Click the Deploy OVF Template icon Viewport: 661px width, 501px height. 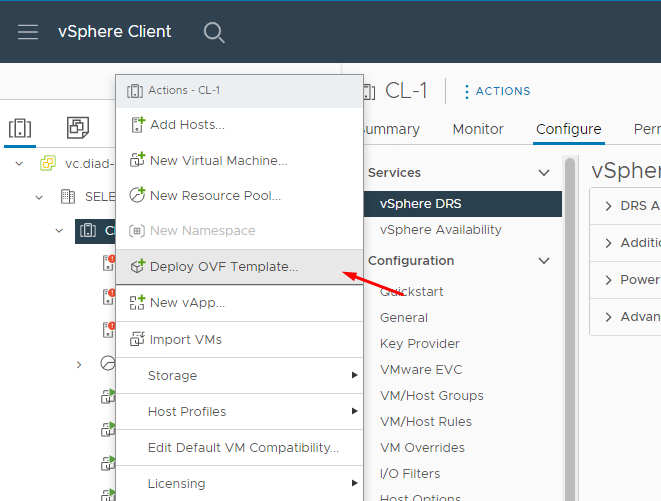click(136, 267)
